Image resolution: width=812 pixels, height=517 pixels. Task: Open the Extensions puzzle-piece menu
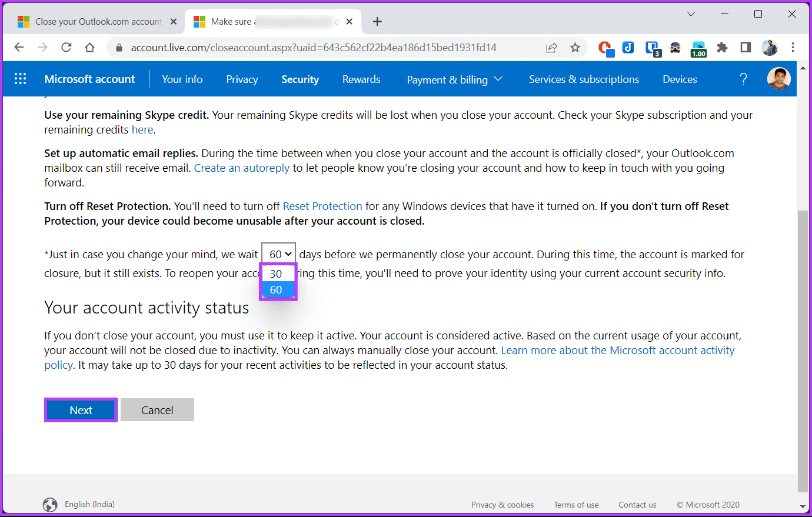(x=722, y=48)
